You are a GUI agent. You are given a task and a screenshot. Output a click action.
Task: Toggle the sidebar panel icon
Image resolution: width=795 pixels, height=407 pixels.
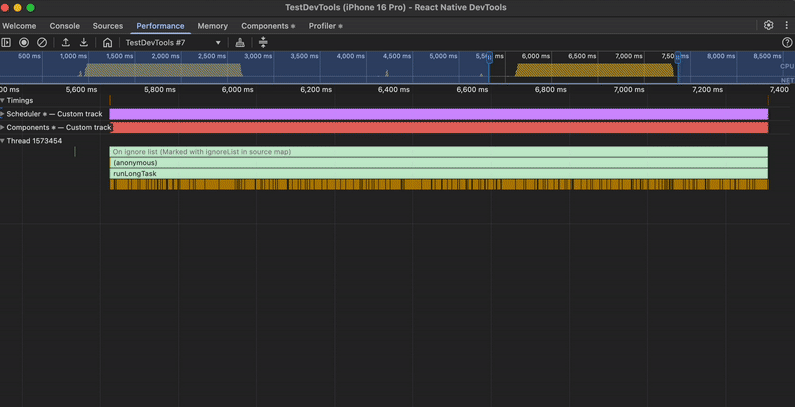click(6, 43)
